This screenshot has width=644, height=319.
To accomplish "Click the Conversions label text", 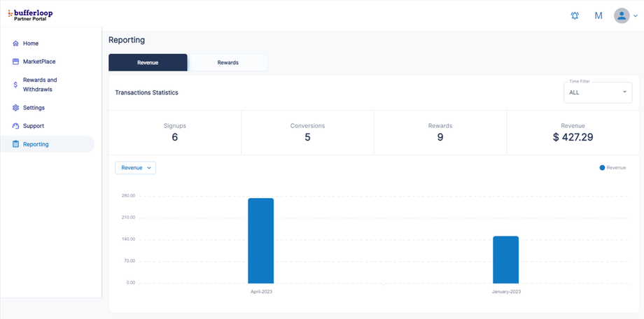I will coord(307,126).
